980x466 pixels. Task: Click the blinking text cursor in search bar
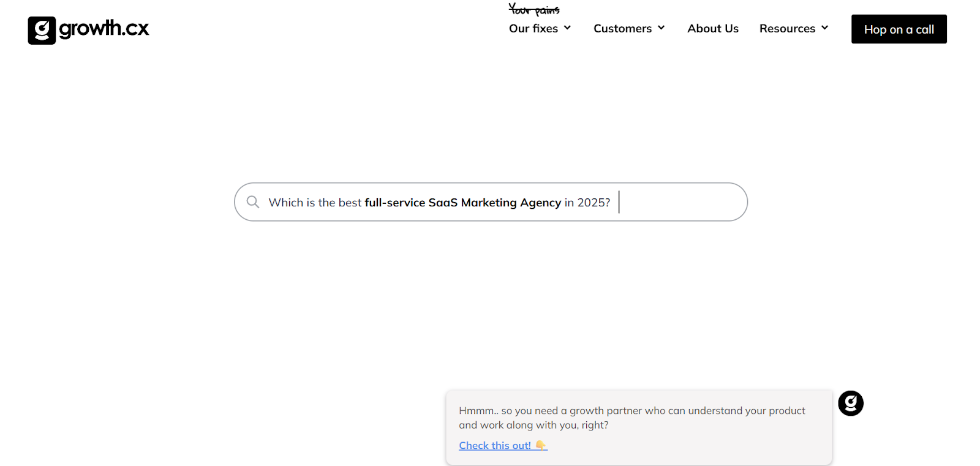point(619,201)
